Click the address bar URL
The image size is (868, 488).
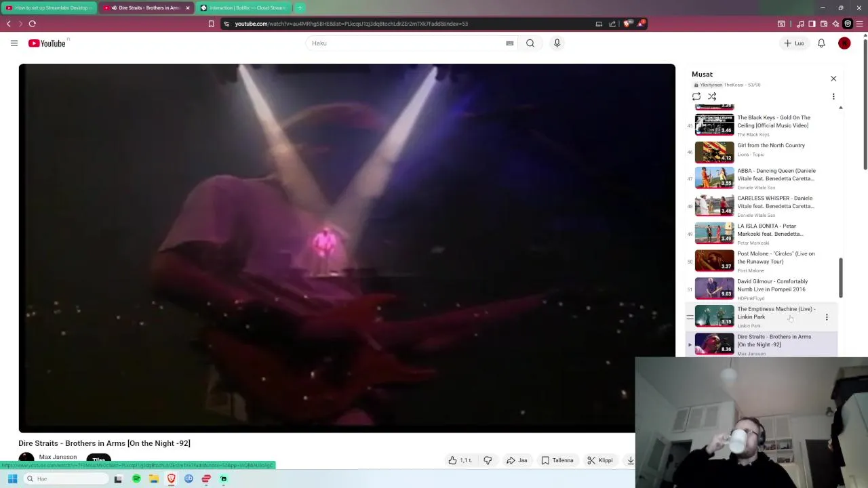coord(351,24)
